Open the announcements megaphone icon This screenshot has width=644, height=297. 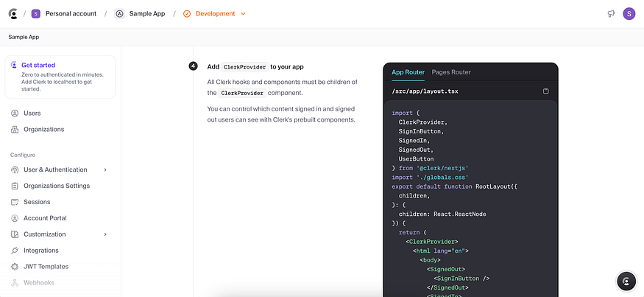click(x=611, y=14)
